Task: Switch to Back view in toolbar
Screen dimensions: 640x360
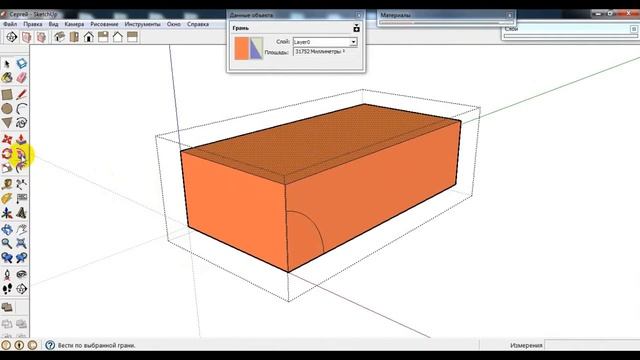Action: (x=118, y=37)
